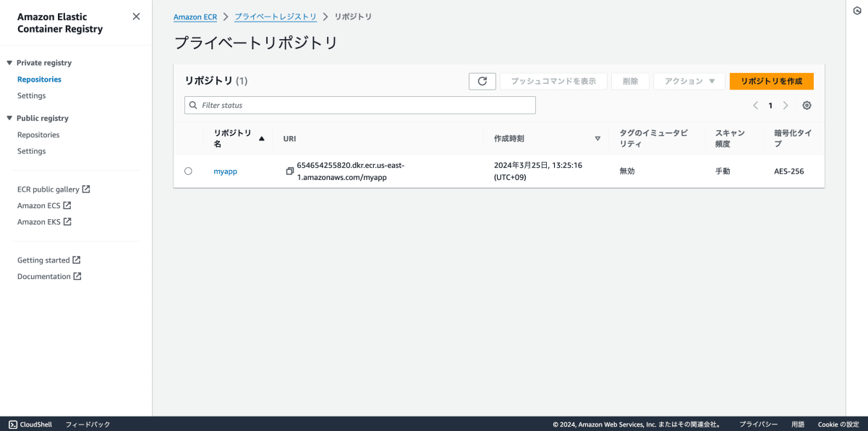Click the プッシュコマンドを表示 button
Viewport: 868px width, 431px height.
click(553, 81)
